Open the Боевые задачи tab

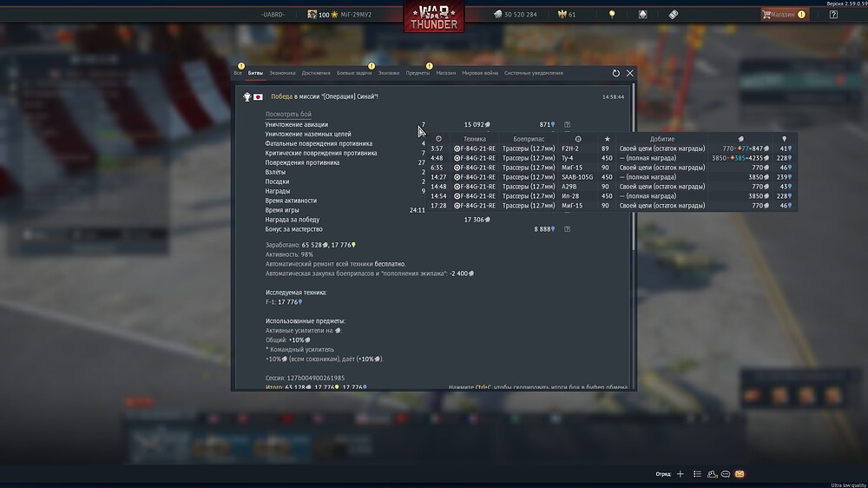pyautogui.click(x=354, y=73)
